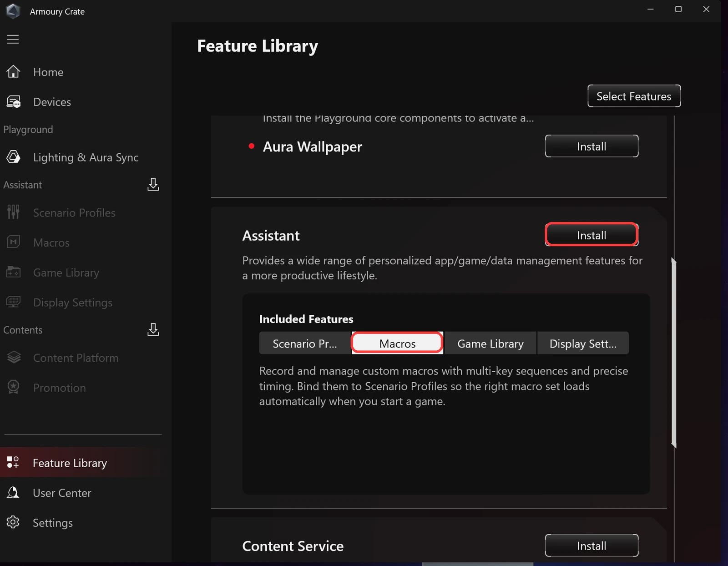
Task: Click the Promotion badge icon
Action: point(13,387)
